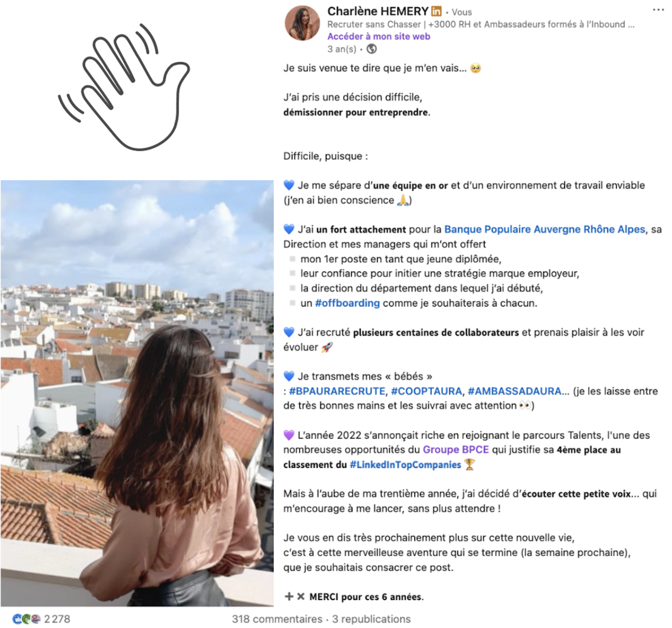
Task: Open the Groupe BPCE company mention
Action: 456,450
